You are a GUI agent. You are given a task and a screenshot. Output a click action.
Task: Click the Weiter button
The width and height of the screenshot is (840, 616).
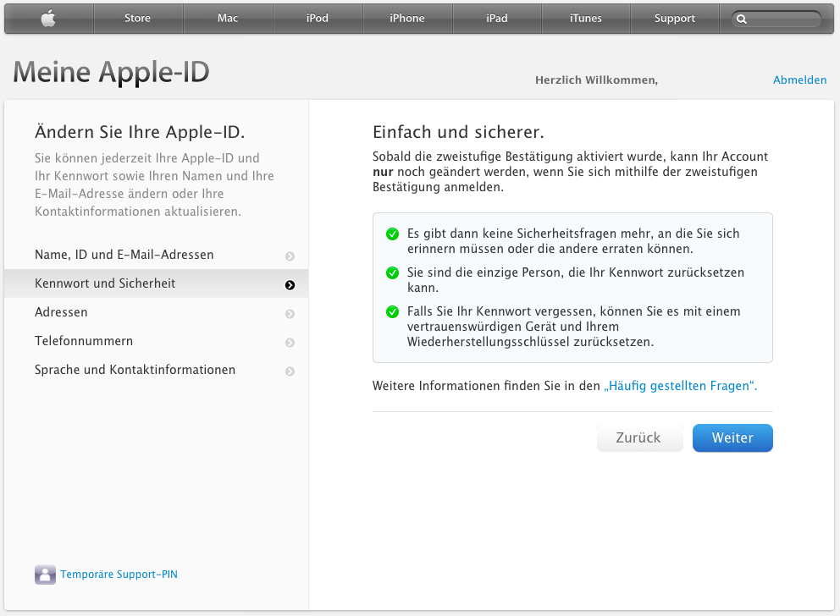(x=732, y=437)
